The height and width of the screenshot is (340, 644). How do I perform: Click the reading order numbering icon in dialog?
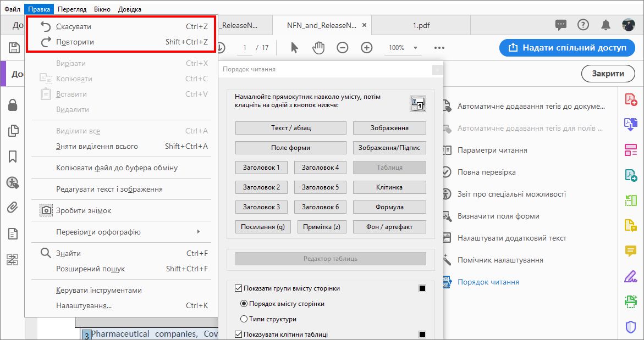(418, 104)
